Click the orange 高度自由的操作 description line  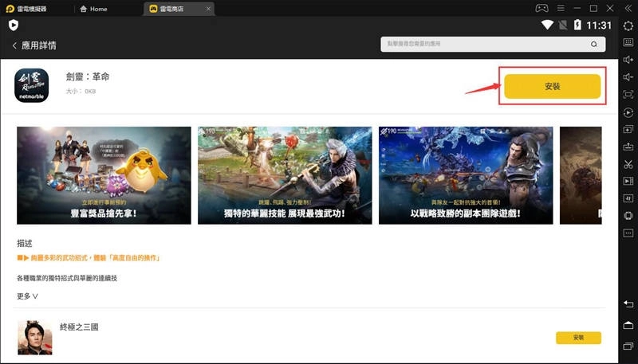(89, 258)
